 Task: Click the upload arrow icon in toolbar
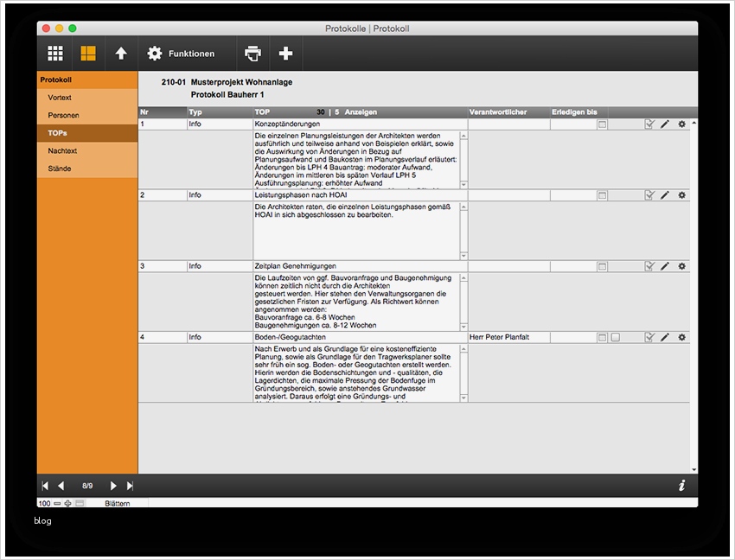[121, 53]
